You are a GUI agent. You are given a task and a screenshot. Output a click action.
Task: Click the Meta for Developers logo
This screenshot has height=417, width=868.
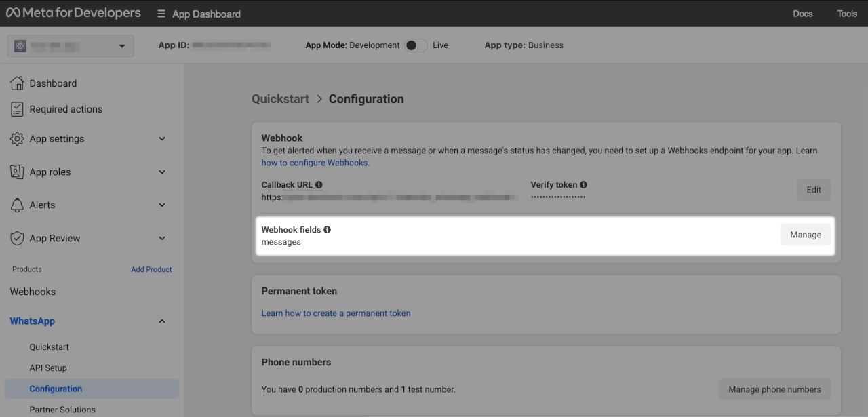73,13
